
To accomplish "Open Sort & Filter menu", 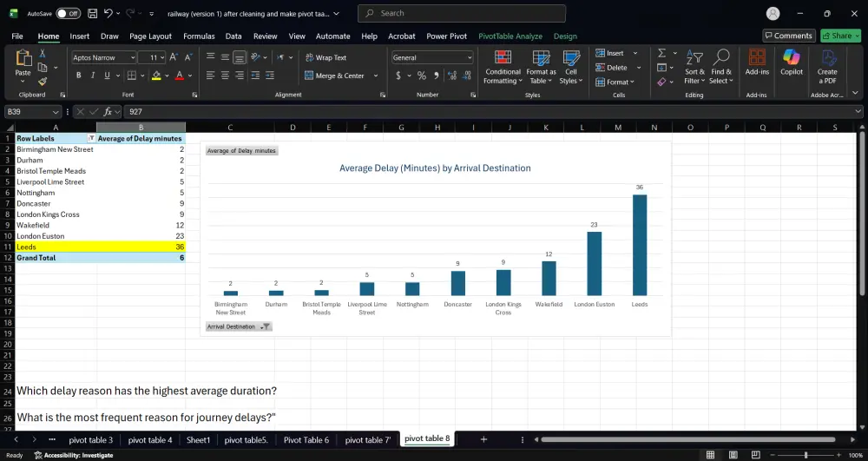I will pos(694,67).
